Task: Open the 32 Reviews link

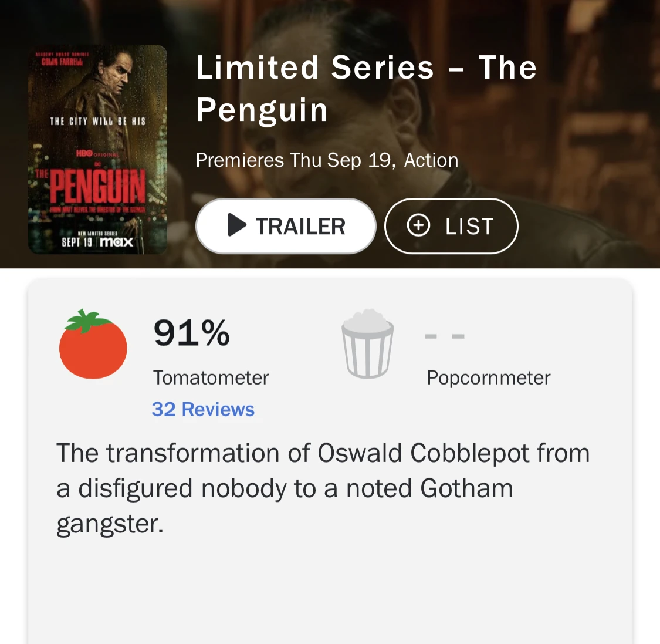Action: [203, 409]
